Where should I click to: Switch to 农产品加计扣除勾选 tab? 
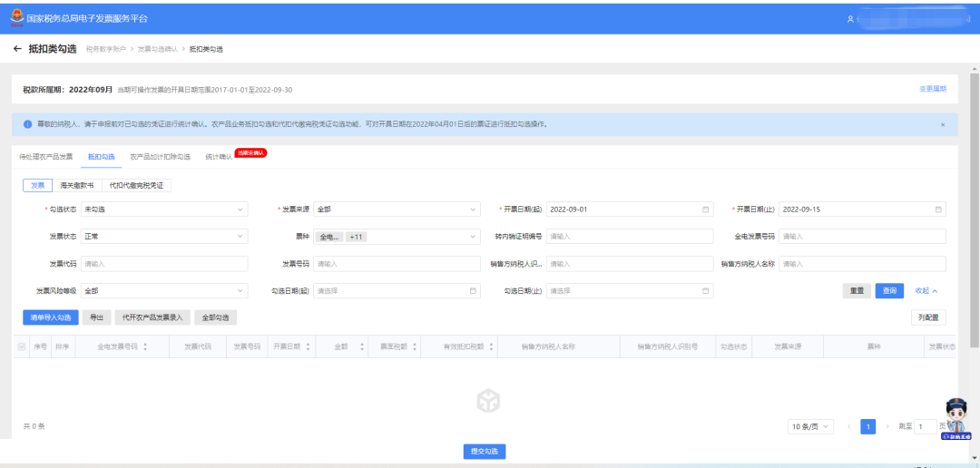click(x=160, y=157)
